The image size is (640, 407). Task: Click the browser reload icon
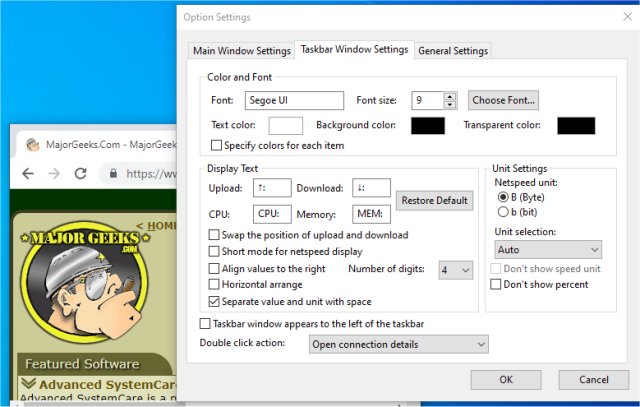coord(80,173)
